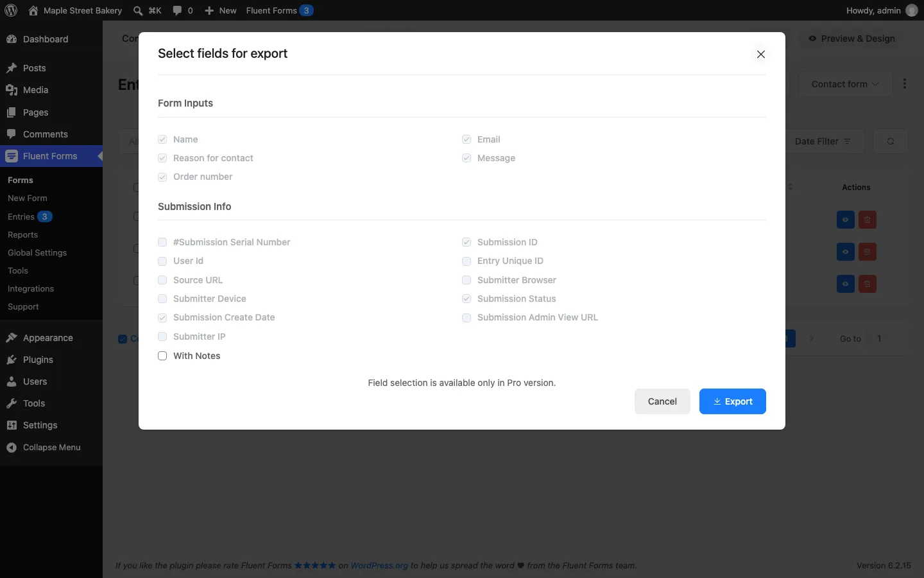924x578 pixels.
Task: Click the blue Export button
Action: pyautogui.click(x=733, y=401)
